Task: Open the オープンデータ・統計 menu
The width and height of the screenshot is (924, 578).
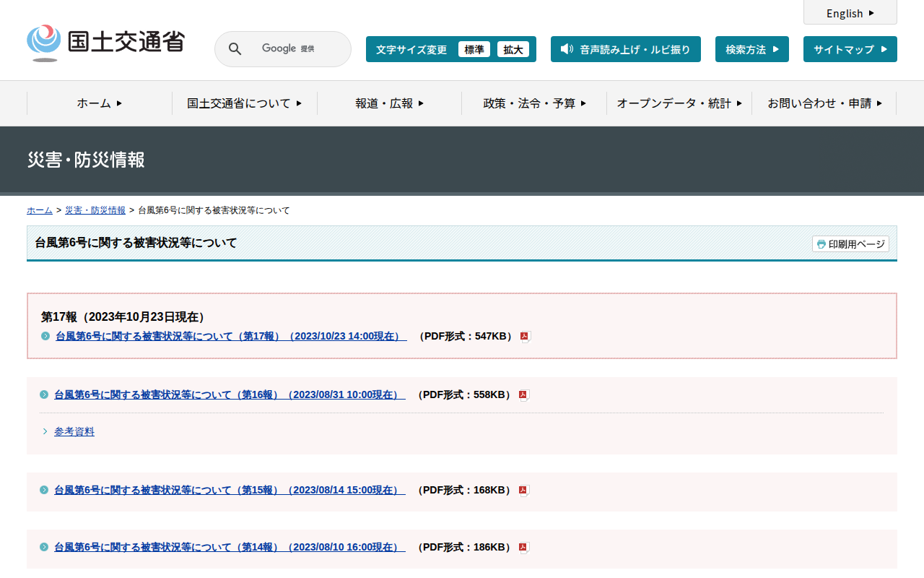Action: click(679, 103)
